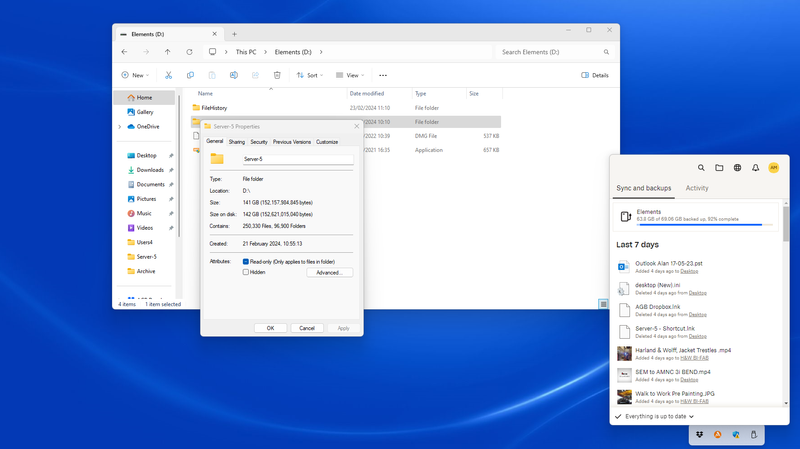Open a new Explorer tab with plus
800x449 pixels.
(x=234, y=34)
